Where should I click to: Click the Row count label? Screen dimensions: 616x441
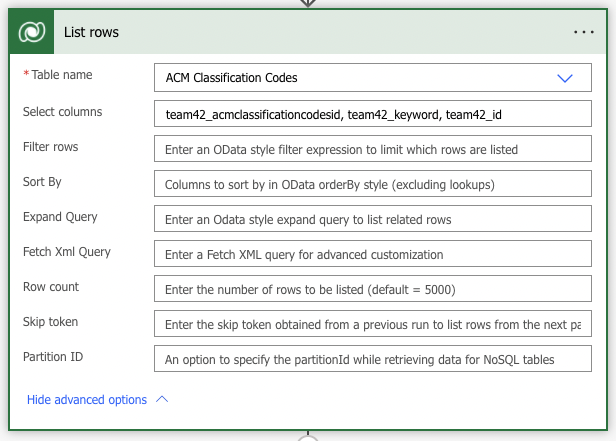click(x=51, y=287)
